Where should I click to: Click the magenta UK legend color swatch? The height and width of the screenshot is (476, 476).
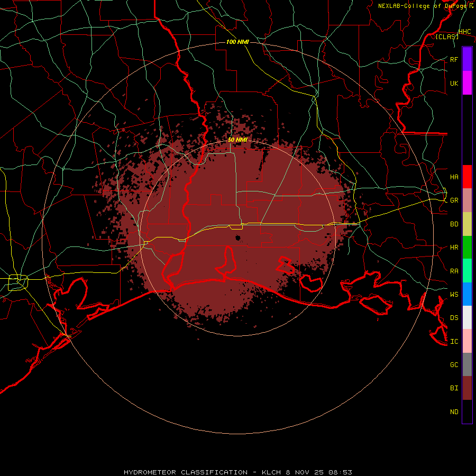click(x=467, y=83)
